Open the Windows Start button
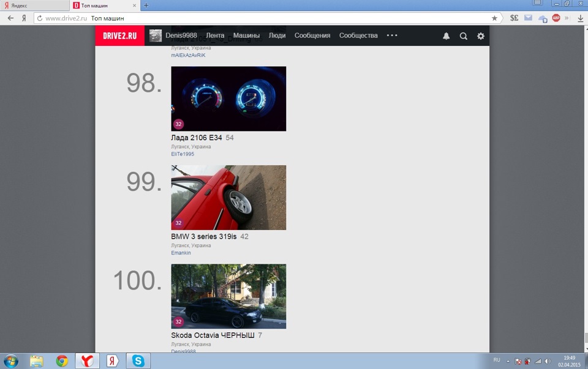This screenshot has width=588, height=369. point(10,361)
